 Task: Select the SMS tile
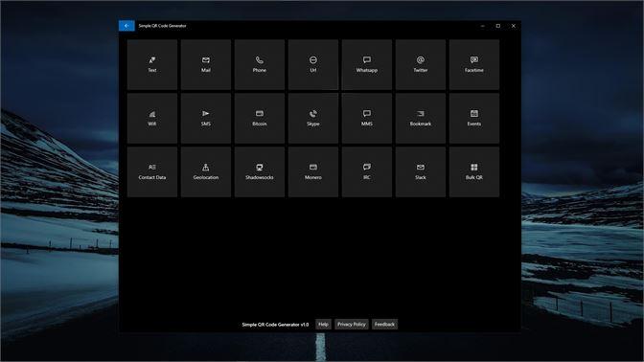pyautogui.click(x=206, y=118)
